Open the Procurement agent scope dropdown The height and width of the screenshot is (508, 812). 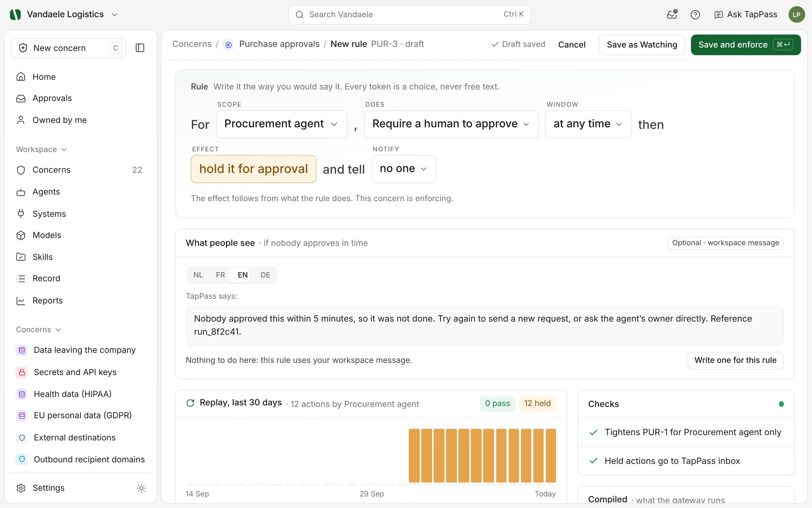[x=282, y=124]
